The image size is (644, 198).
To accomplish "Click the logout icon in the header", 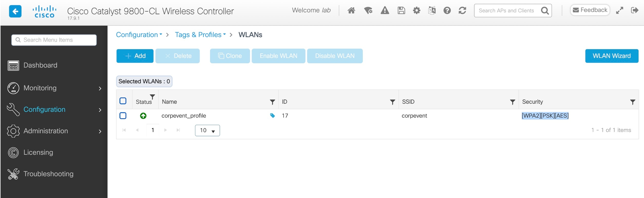I will click(x=634, y=11).
